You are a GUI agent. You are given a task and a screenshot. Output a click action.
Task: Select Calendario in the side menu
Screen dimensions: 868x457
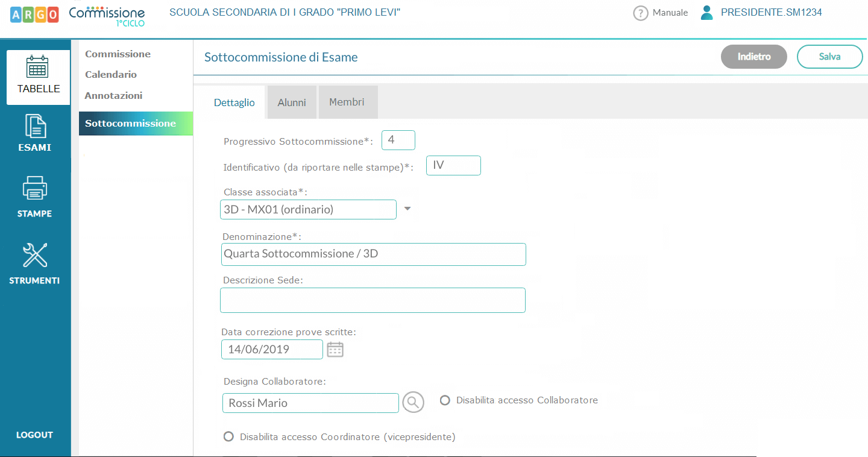(111, 75)
